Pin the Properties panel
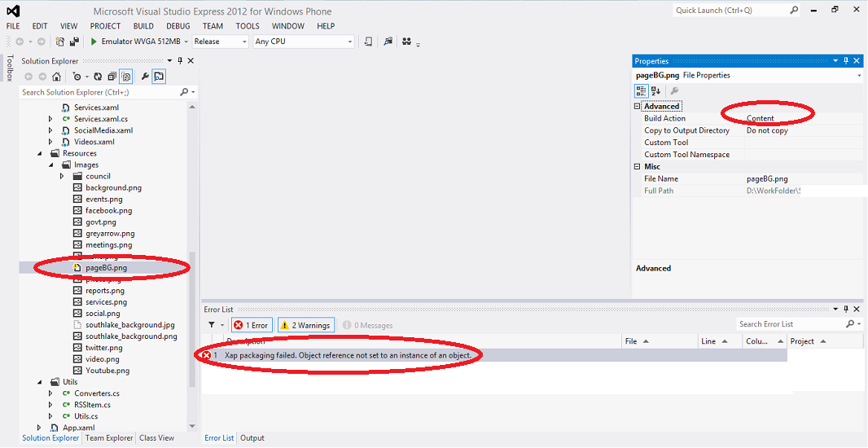The height and width of the screenshot is (448, 868). (846, 61)
